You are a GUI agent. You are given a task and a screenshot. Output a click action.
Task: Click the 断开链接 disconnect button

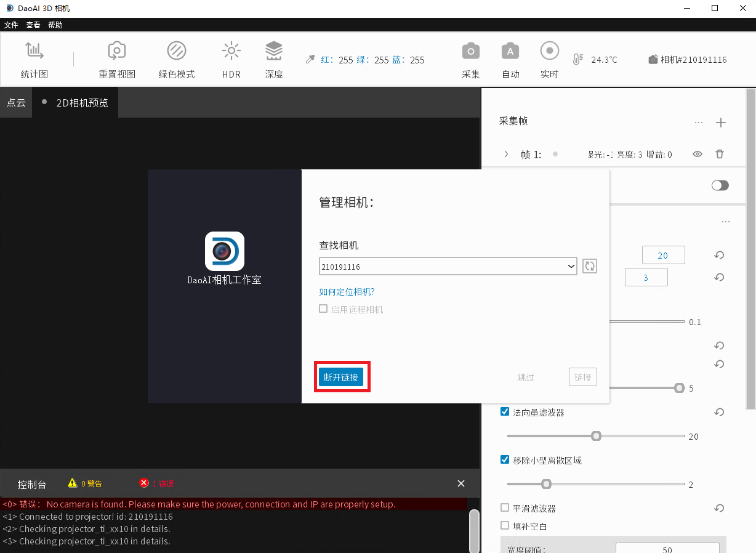(341, 377)
